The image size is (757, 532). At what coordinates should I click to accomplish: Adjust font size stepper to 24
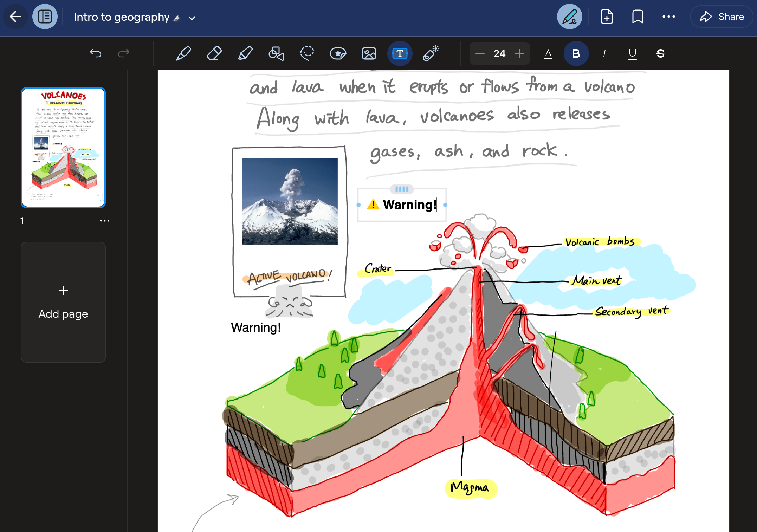tap(499, 54)
